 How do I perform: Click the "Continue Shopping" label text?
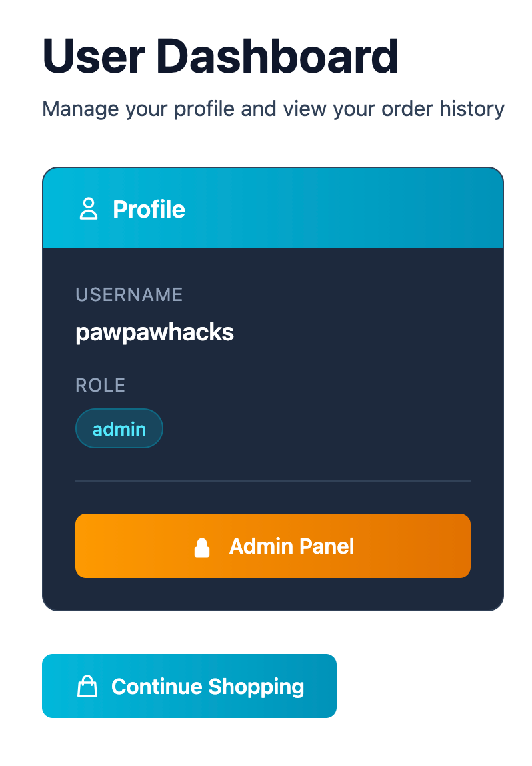point(207,687)
